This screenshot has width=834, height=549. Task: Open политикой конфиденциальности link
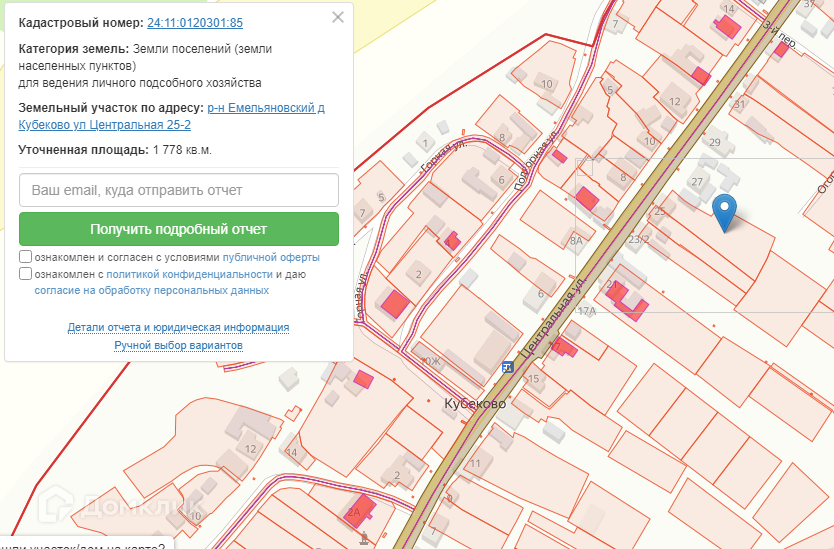[x=189, y=274]
